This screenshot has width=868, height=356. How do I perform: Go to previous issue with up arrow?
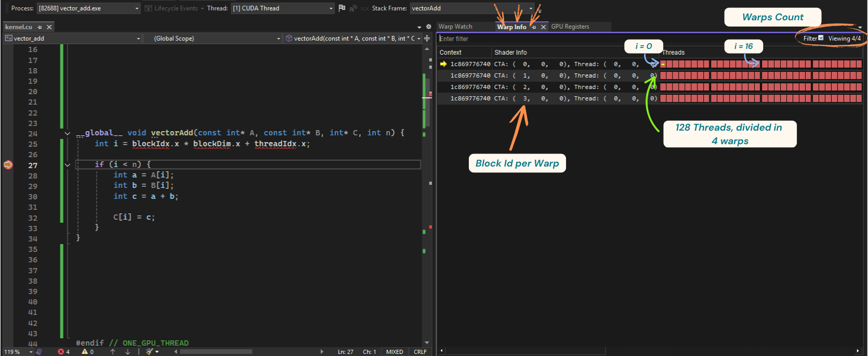point(113,352)
